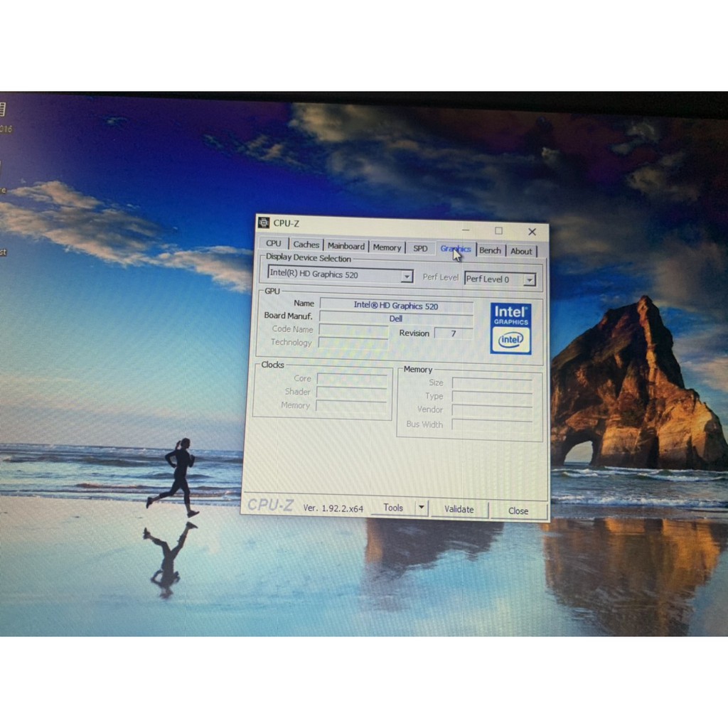728x728 pixels.
Task: Click the Close button at the bottom
Action: 518,510
